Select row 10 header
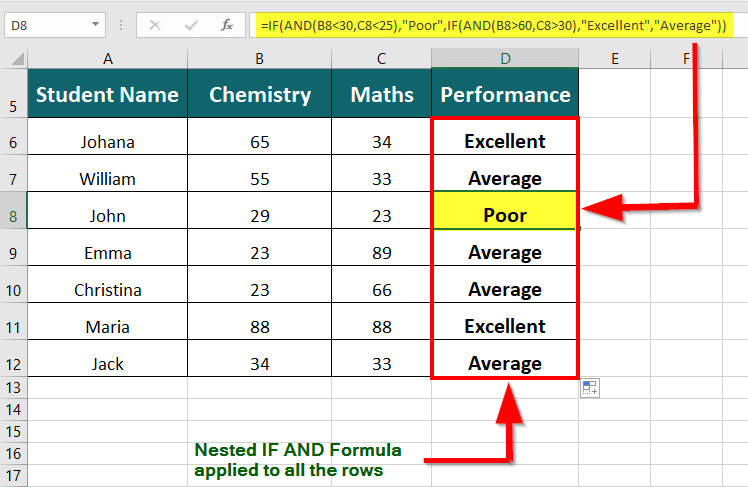This screenshot has height=487, width=748. (13, 285)
